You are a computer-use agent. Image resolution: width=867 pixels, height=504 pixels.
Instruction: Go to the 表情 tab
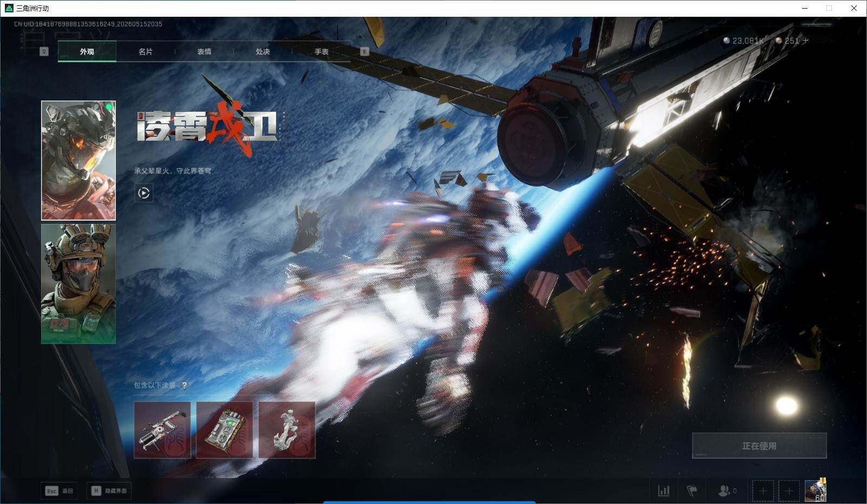[204, 51]
